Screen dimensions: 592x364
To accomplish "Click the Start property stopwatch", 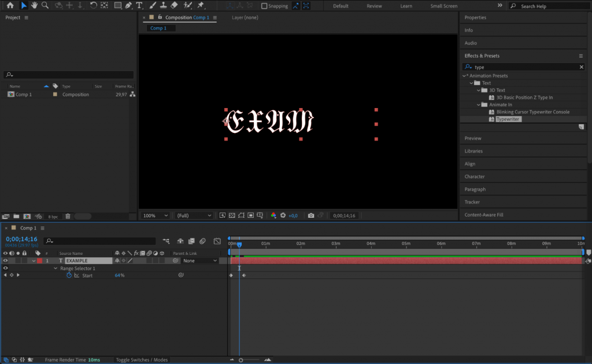I will tap(69, 275).
